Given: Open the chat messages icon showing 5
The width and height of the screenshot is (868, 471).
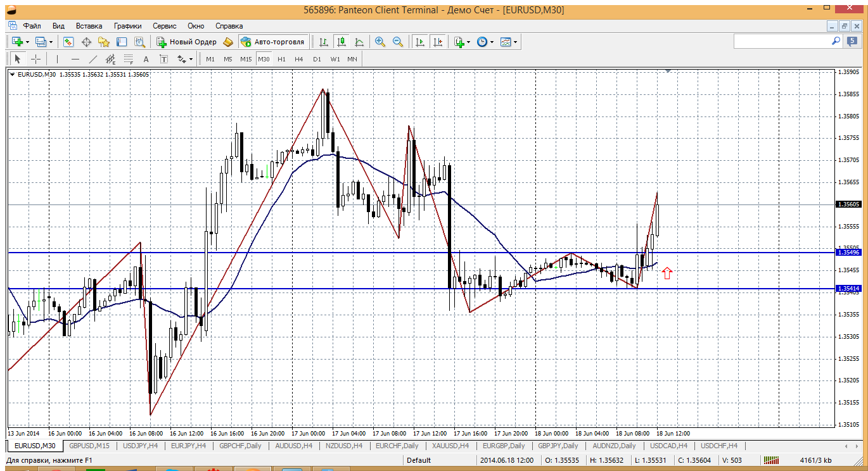Looking at the screenshot, I should [853, 42].
